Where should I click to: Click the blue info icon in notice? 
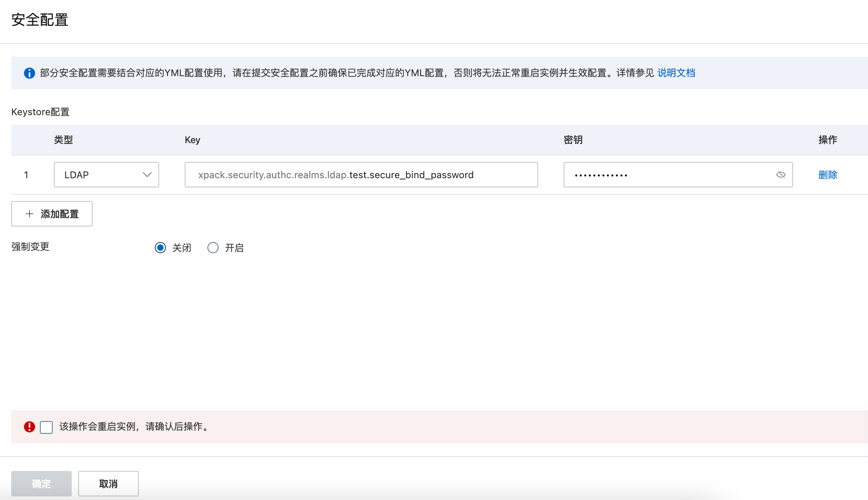pos(29,73)
